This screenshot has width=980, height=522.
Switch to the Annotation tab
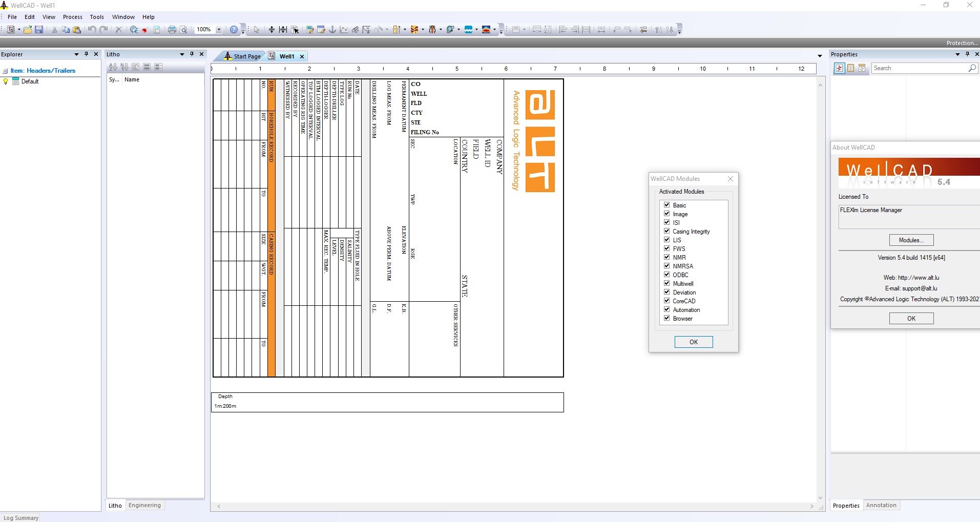(x=881, y=505)
